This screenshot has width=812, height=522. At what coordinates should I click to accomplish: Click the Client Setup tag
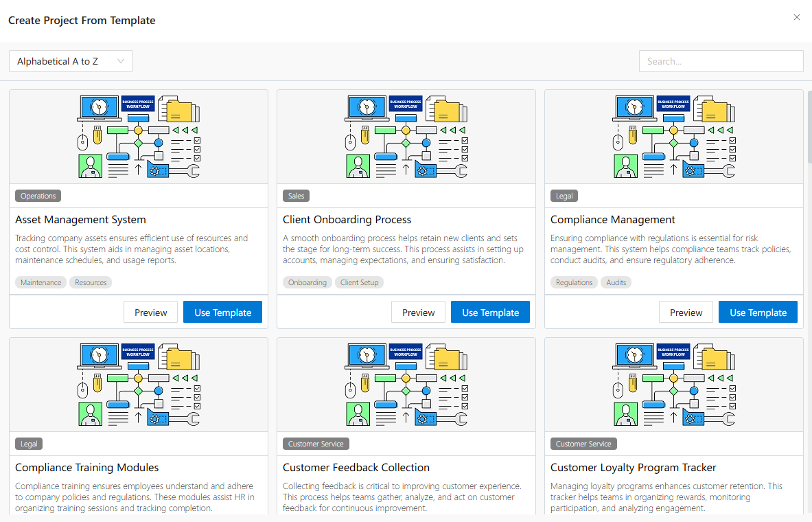point(360,282)
